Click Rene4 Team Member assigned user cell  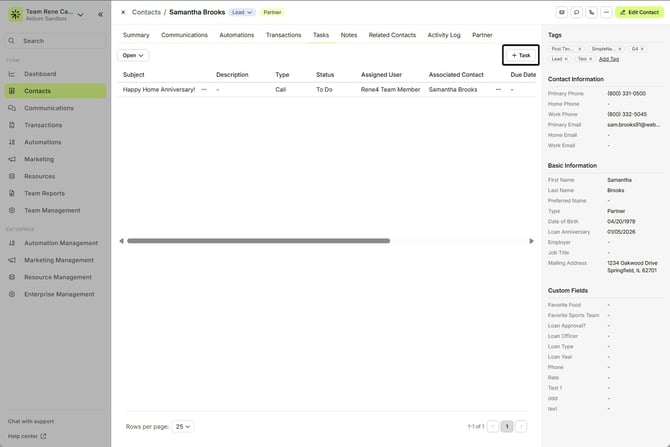[x=391, y=90]
